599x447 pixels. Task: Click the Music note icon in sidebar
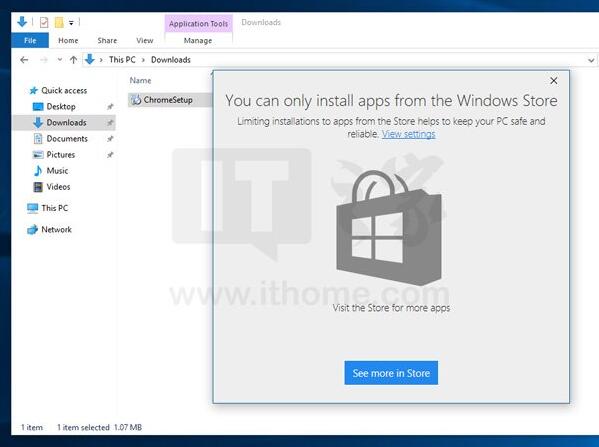(38, 171)
